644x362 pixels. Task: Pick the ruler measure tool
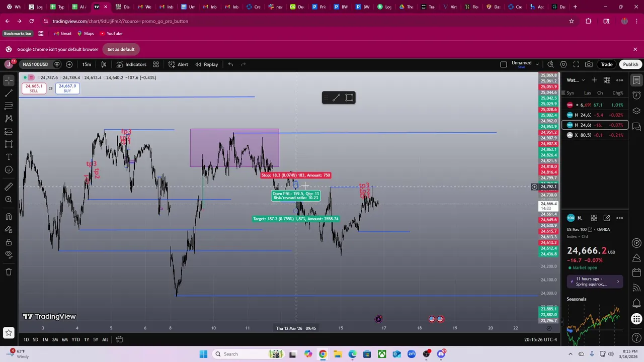click(9, 187)
